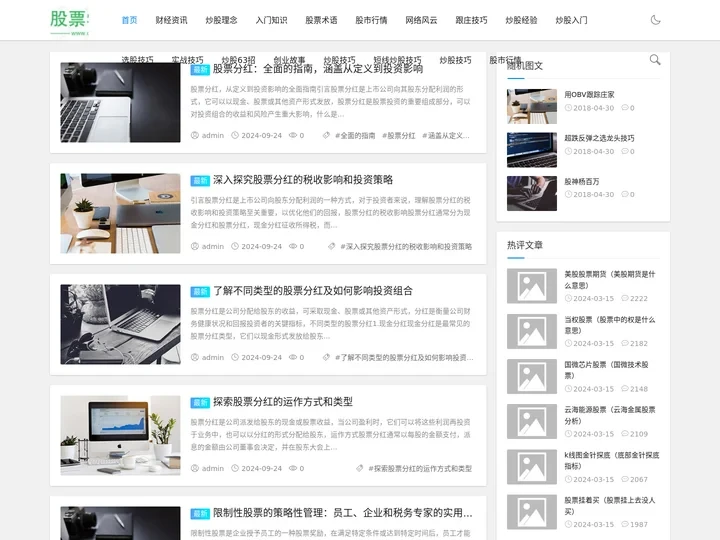720x540 pixels.
Task: Click the 最新 badge on 深入探究股票分红
Action: 200,181
